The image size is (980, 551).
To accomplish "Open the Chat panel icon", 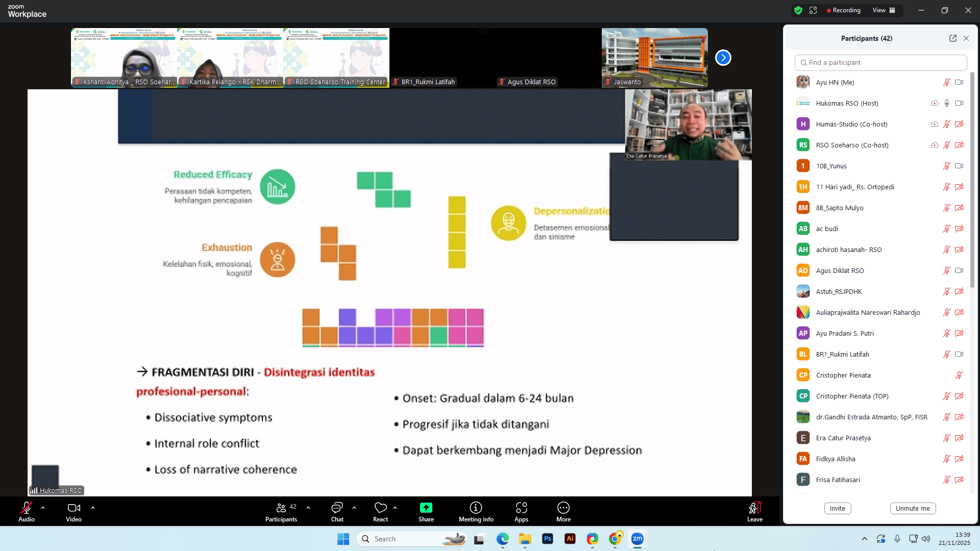I will click(x=337, y=508).
